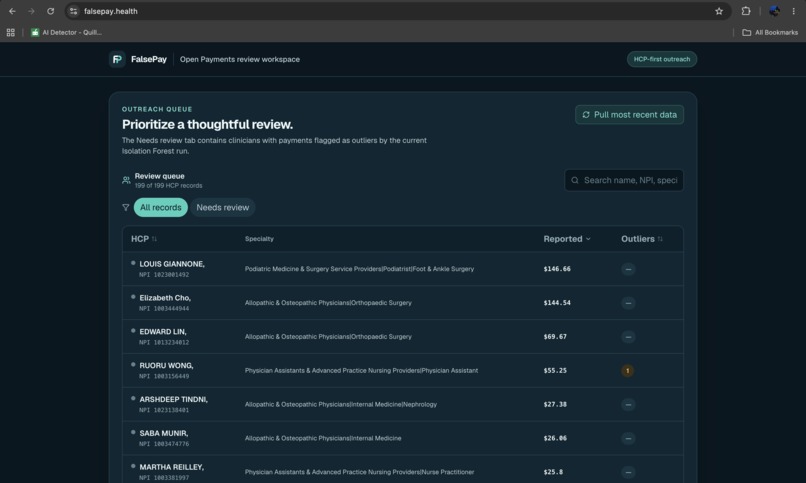Open the apps grid in bookmarks bar
The image size is (806, 483).
coord(10,32)
